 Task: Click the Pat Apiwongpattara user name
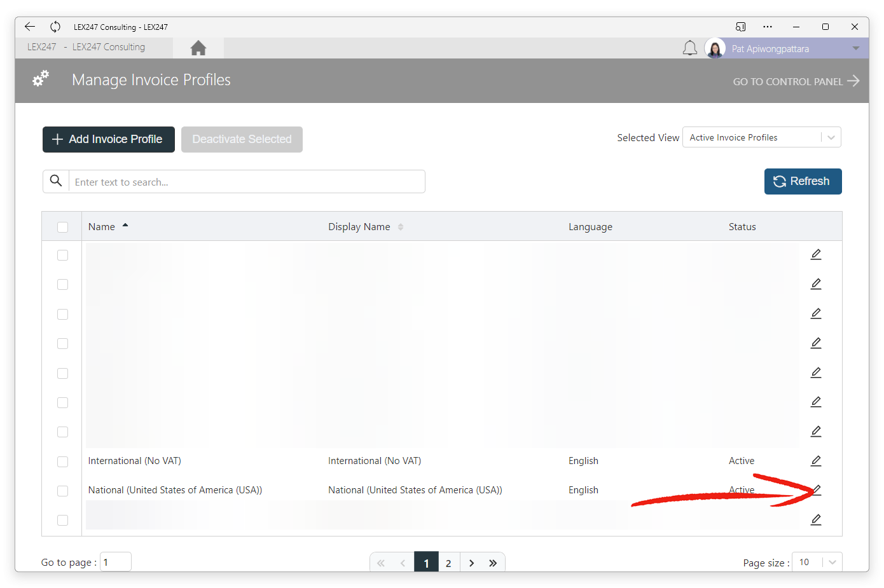(x=770, y=49)
